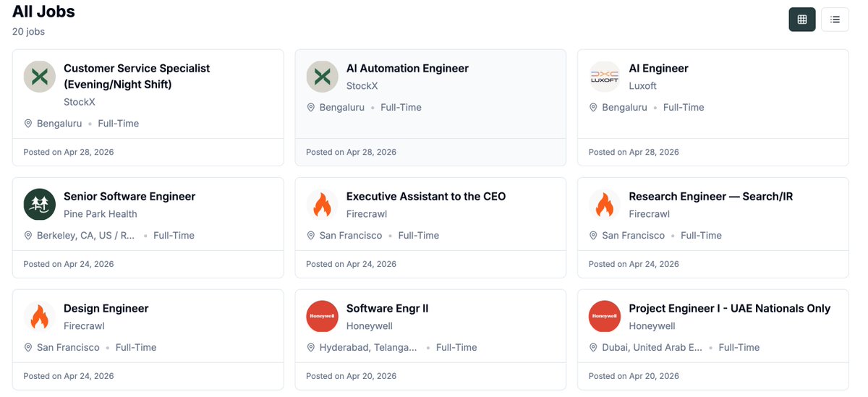Click Full-Time label on Senior Software Engineer card

(x=174, y=236)
